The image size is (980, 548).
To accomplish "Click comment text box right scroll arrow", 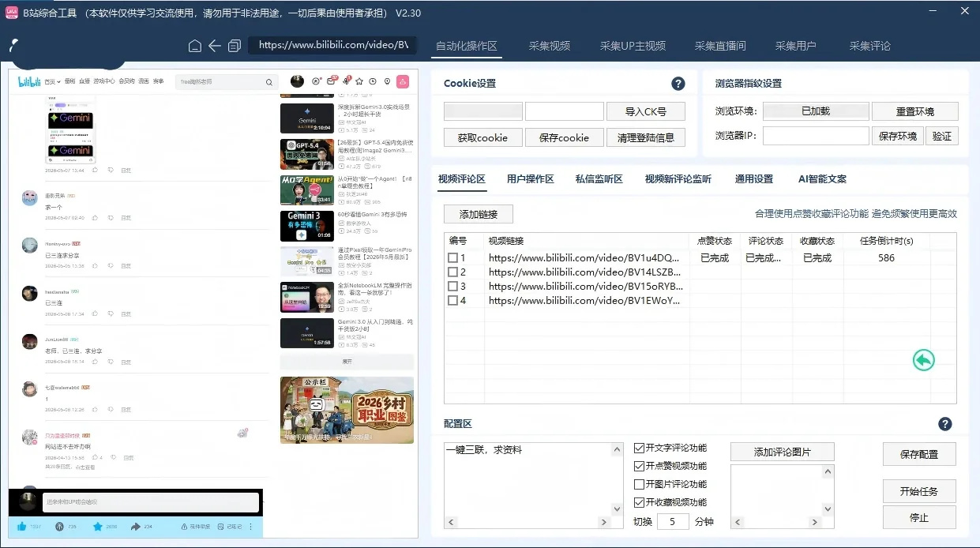I will tap(605, 522).
